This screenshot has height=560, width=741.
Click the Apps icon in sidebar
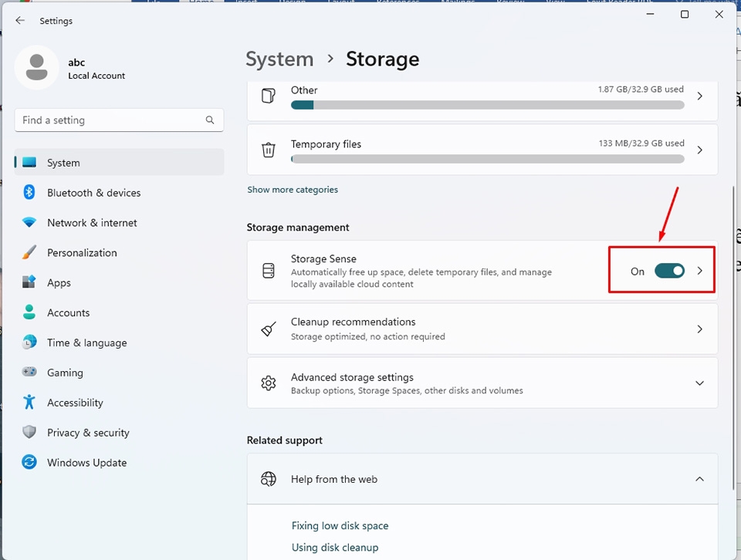[29, 282]
